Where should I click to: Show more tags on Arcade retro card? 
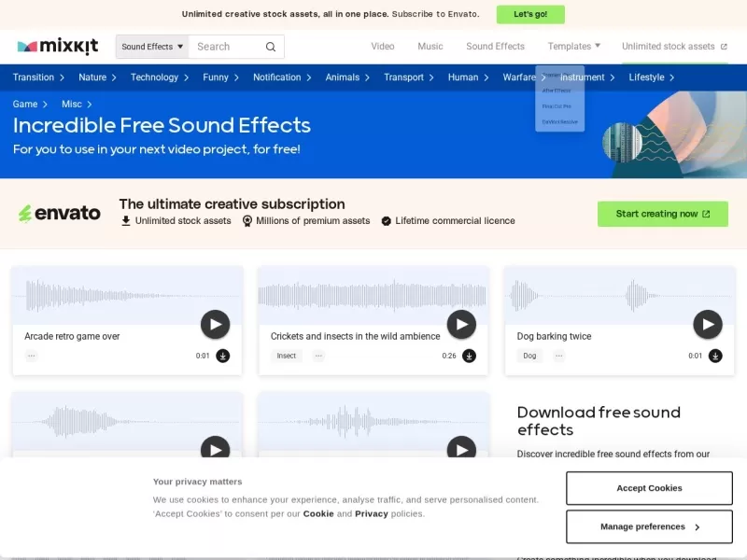31,356
